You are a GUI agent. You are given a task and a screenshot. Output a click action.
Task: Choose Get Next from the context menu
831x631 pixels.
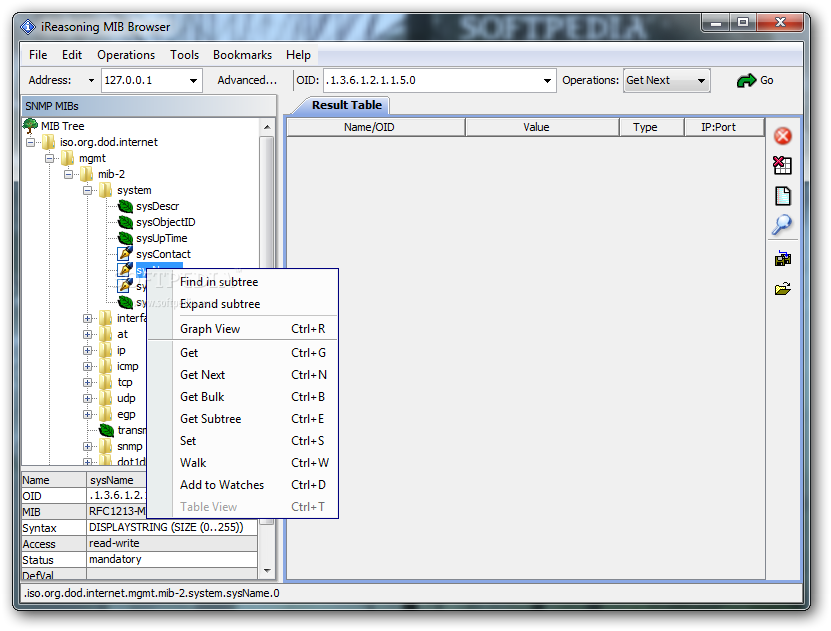coord(242,375)
